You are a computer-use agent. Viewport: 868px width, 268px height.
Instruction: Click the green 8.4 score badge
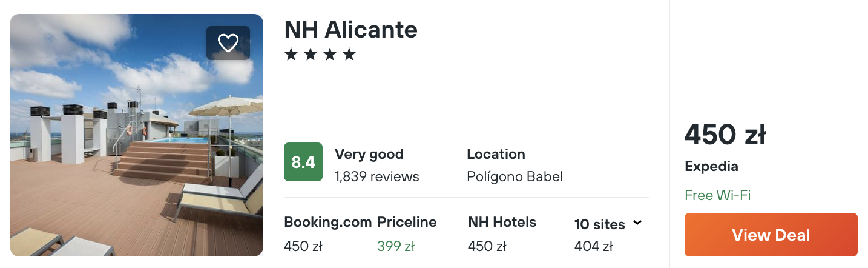[x=303, y=162]
